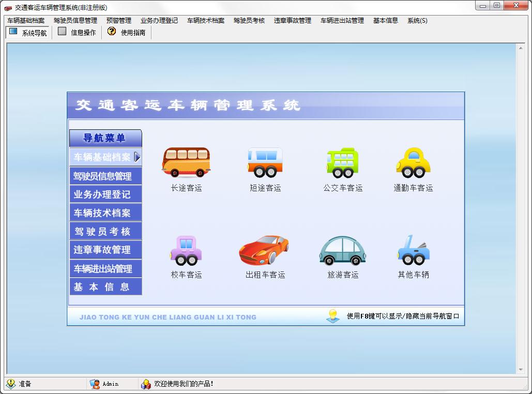The height and width of the screenshot is (394, 532).
Task: Click 欢迎使用我们的产品! status text
Action: 184,384
